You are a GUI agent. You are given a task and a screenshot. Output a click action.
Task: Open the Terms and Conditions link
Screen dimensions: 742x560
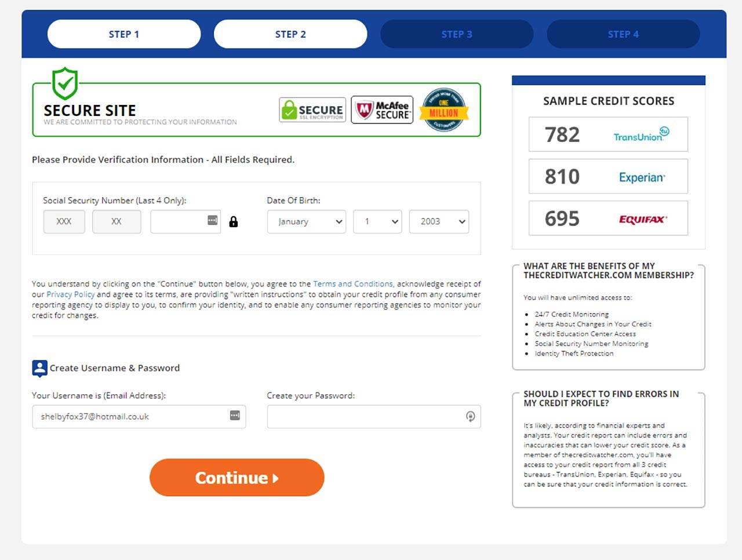(x=353, y=284)
